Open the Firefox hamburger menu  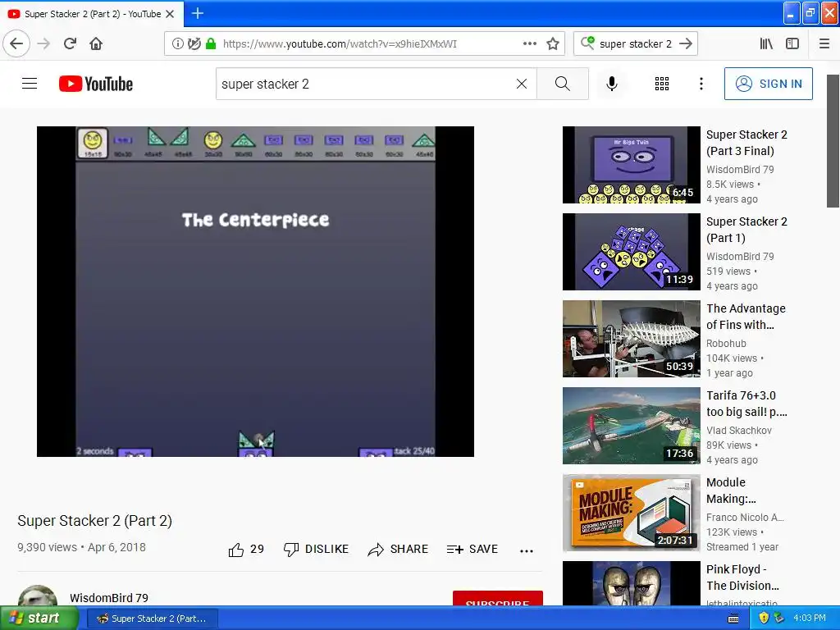coord(824,43)
